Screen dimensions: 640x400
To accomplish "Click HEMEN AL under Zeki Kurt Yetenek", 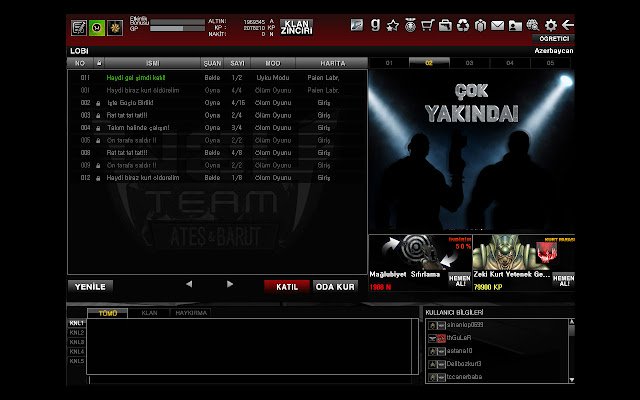I will [564, 280].
